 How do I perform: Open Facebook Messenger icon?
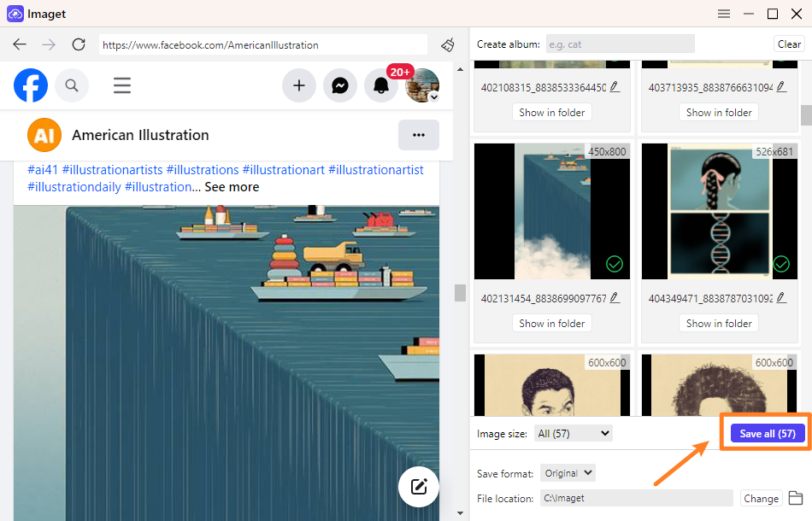point(339,85)
